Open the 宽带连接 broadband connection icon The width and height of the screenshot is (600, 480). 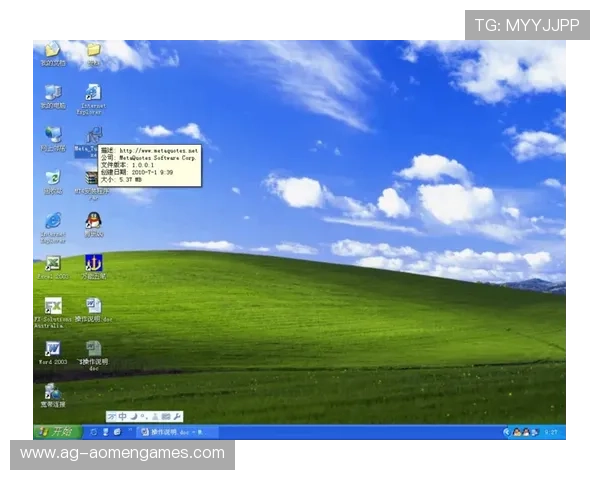52,392
